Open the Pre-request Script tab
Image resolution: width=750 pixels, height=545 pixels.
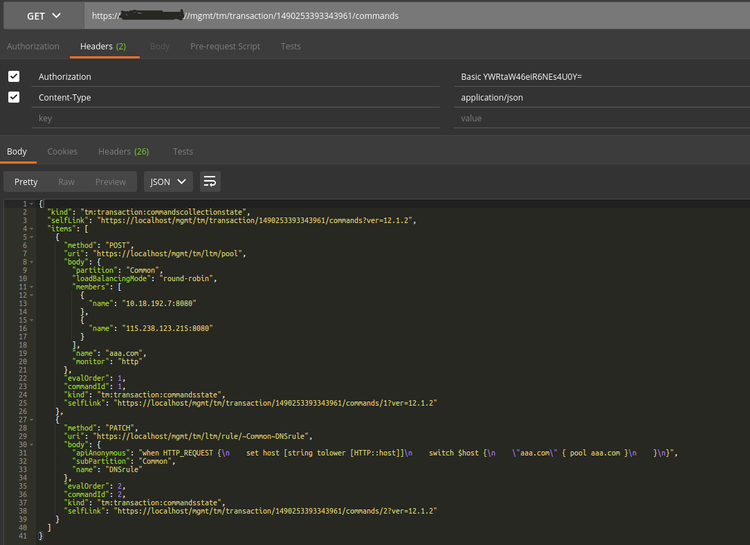(x=227, y=46)
